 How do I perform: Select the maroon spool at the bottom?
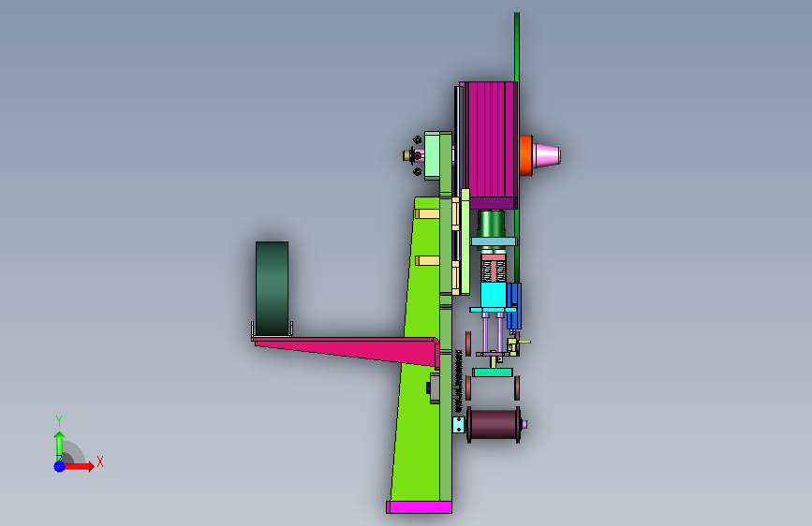[x=494, y=425]
